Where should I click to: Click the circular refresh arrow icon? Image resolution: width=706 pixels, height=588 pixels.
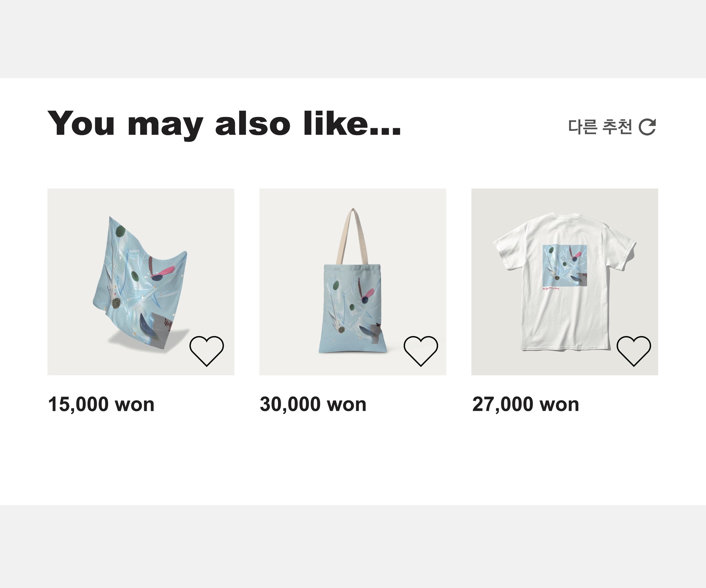tap(647, 127)
